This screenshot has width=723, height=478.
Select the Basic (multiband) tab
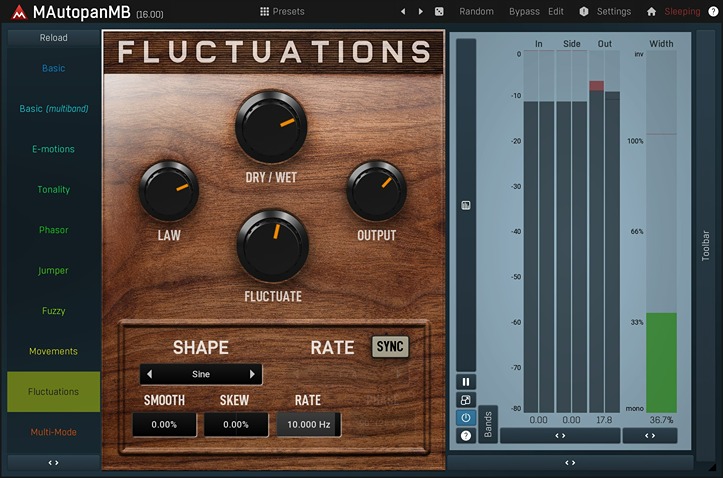[53, 109]
